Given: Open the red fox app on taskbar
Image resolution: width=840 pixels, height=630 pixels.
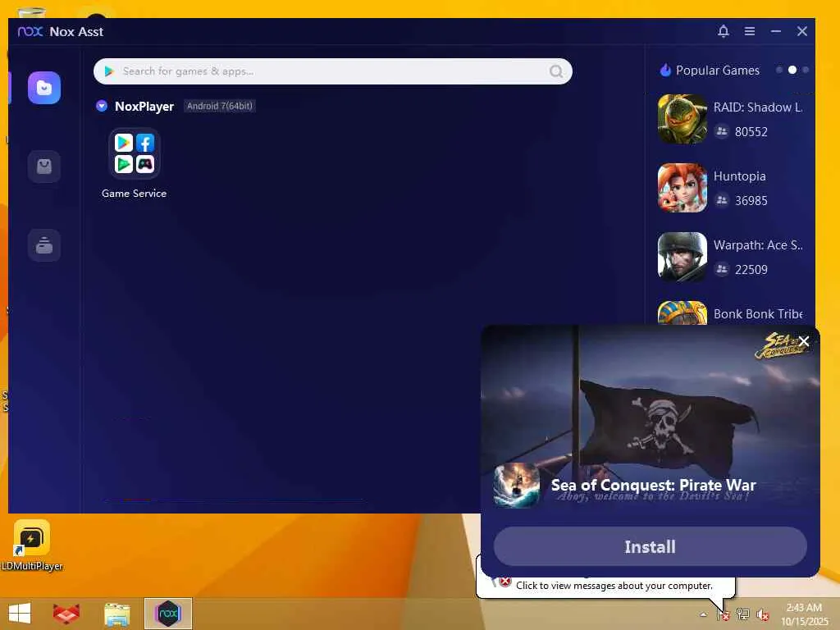Looking at the screenshot, I should pos(66,614).
